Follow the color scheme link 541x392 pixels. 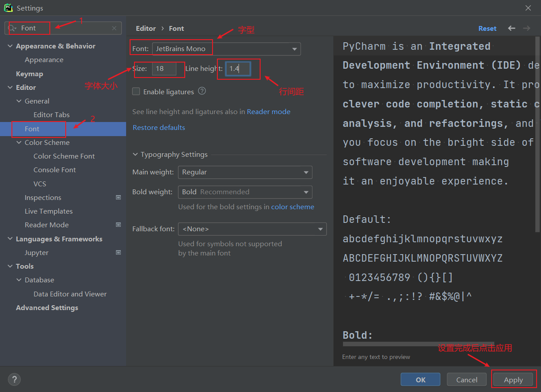(293, 207)
